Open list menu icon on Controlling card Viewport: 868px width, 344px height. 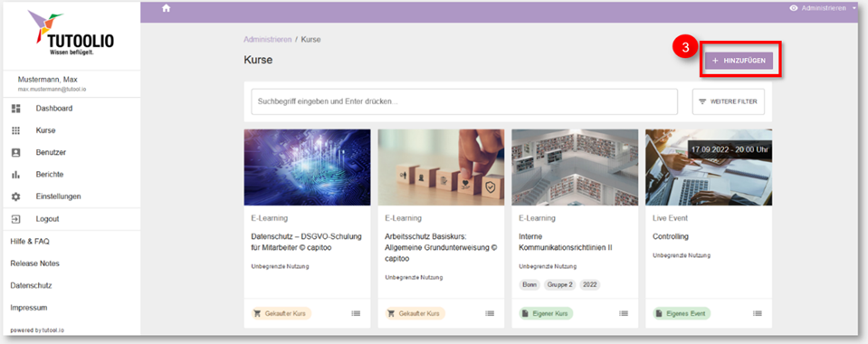[758, 313]
